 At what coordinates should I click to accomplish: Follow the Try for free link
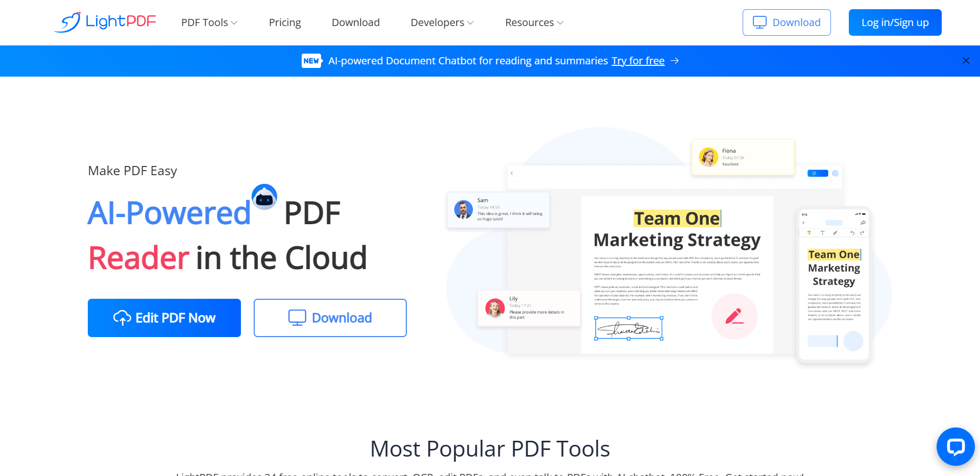638,61
